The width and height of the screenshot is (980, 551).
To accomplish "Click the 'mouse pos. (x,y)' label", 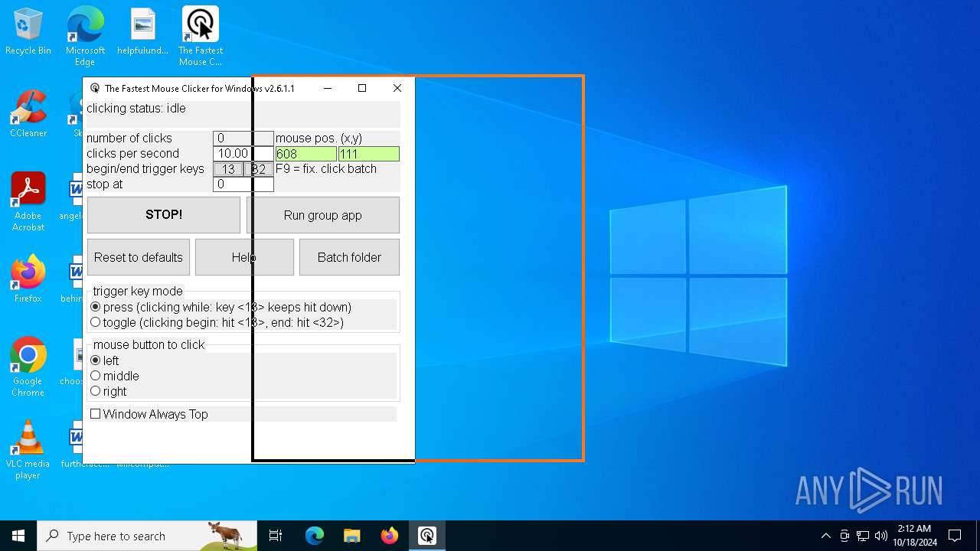I will tap(318, 139).
